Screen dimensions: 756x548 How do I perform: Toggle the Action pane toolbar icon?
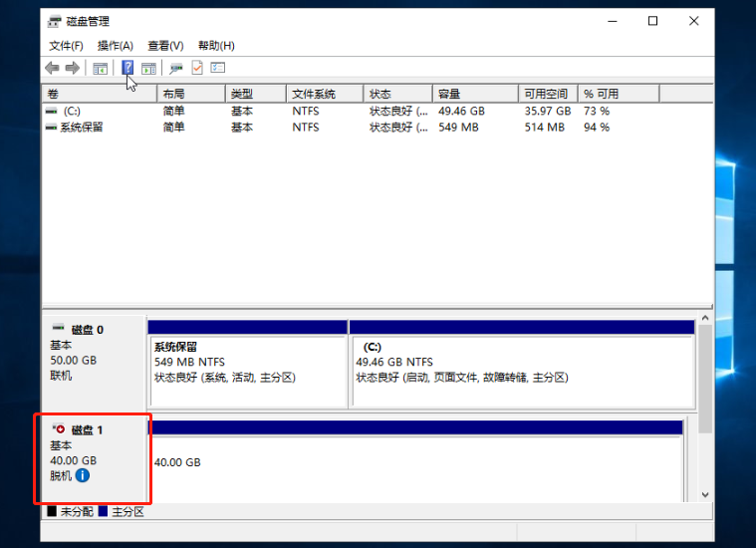click(x=148, y=69)
